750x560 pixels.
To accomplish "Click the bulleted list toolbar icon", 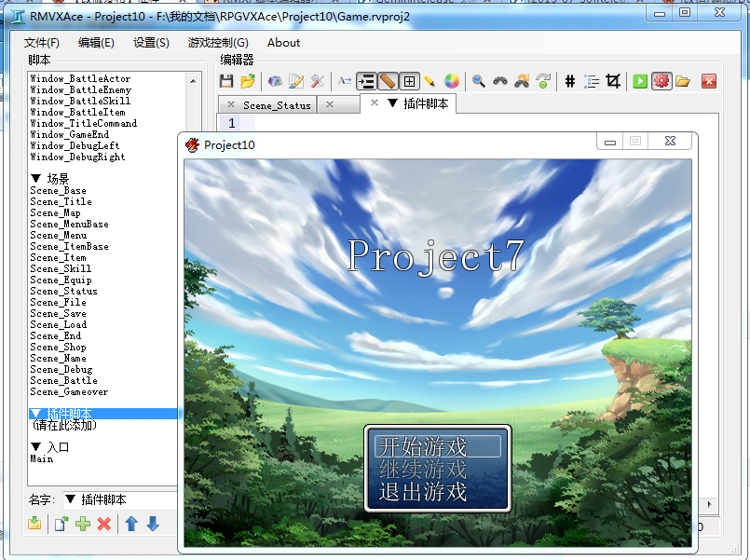I will 592,81.
